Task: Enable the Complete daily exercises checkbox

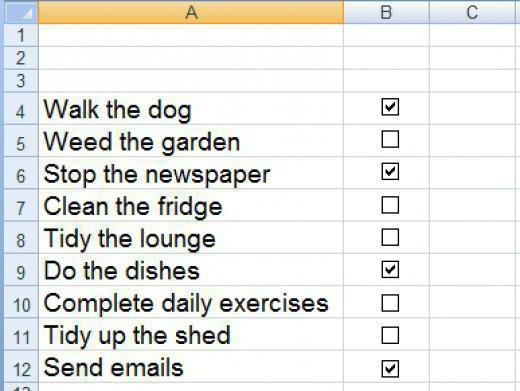Action: coord(390,303)
